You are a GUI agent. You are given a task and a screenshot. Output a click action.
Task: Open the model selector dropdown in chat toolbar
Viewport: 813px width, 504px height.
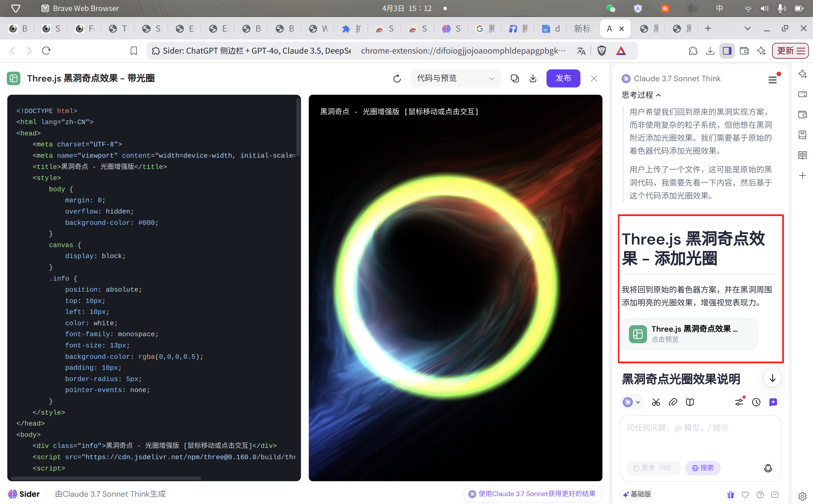click(x=632, y=402)
